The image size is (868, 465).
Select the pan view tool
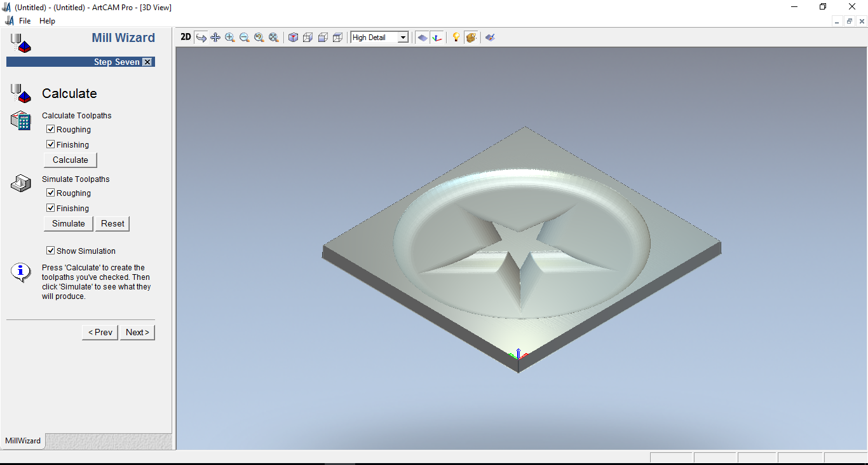(215, 38)
